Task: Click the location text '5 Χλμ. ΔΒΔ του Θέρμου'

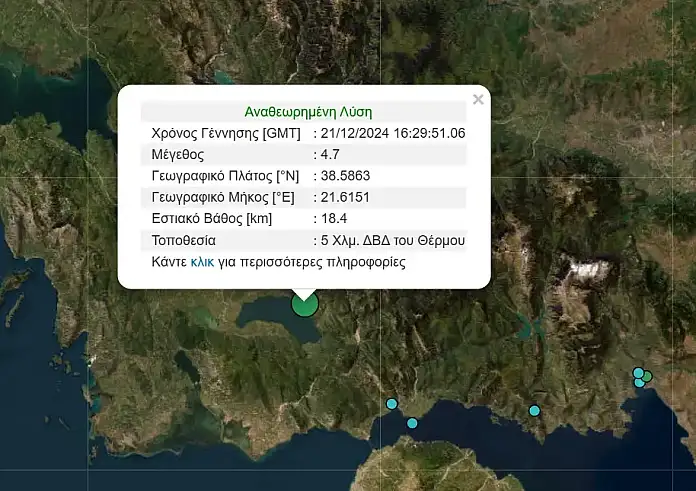Action: (392, 241)
